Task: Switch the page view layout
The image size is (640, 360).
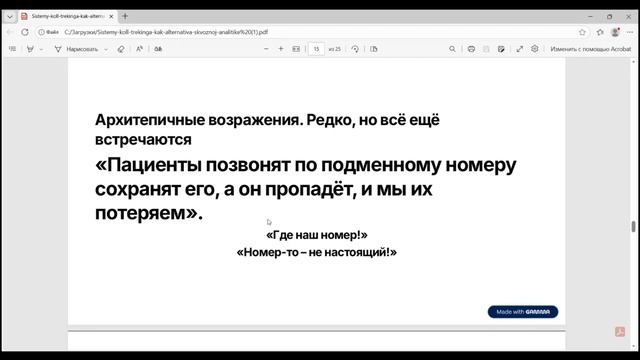Action: tap(373, 49)
